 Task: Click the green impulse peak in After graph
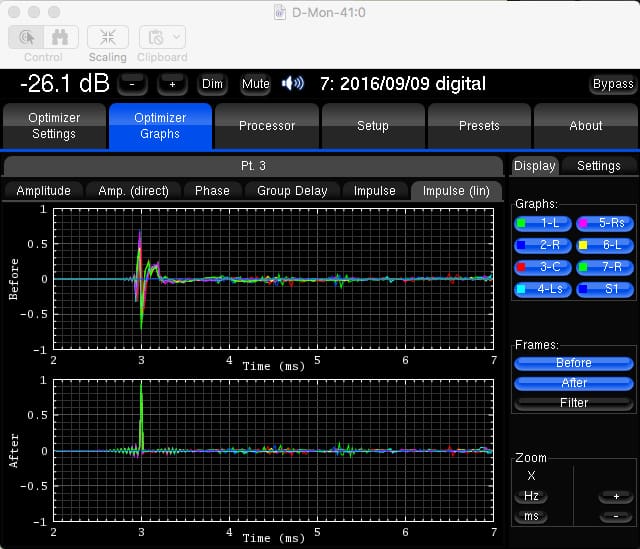141,416
